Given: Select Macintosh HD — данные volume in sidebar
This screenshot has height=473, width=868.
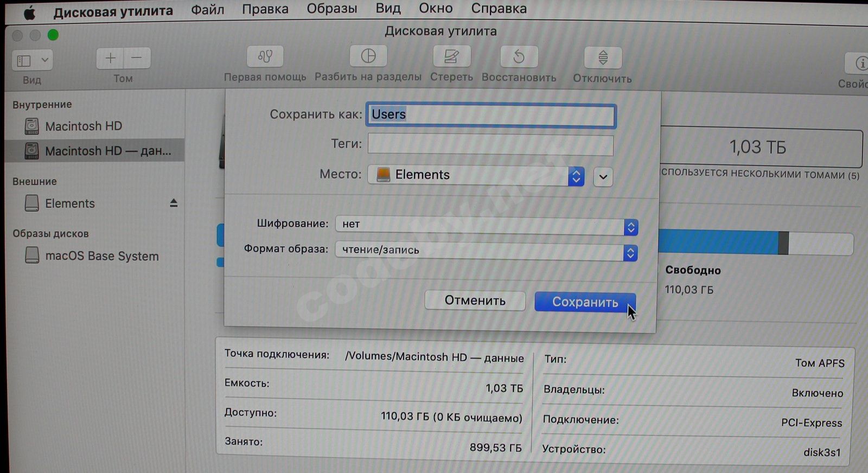Looking at the screenshot, I should click(x=95, y=151).
